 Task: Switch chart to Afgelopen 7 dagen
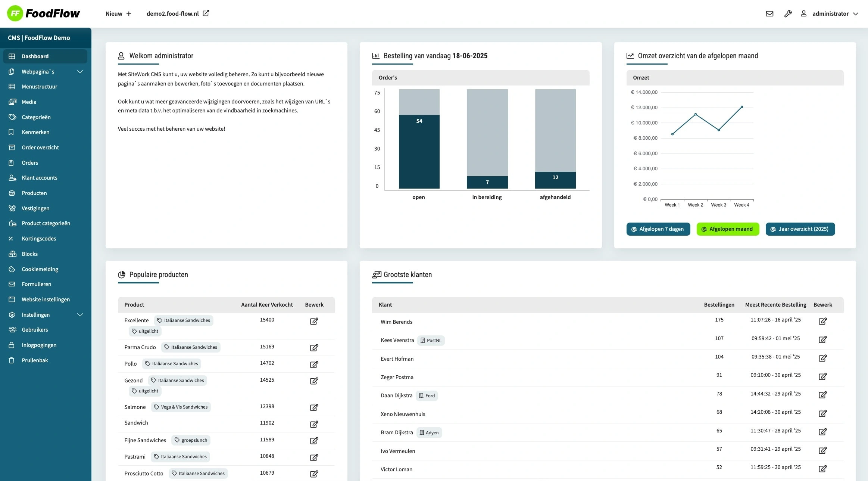coord(658,229)
